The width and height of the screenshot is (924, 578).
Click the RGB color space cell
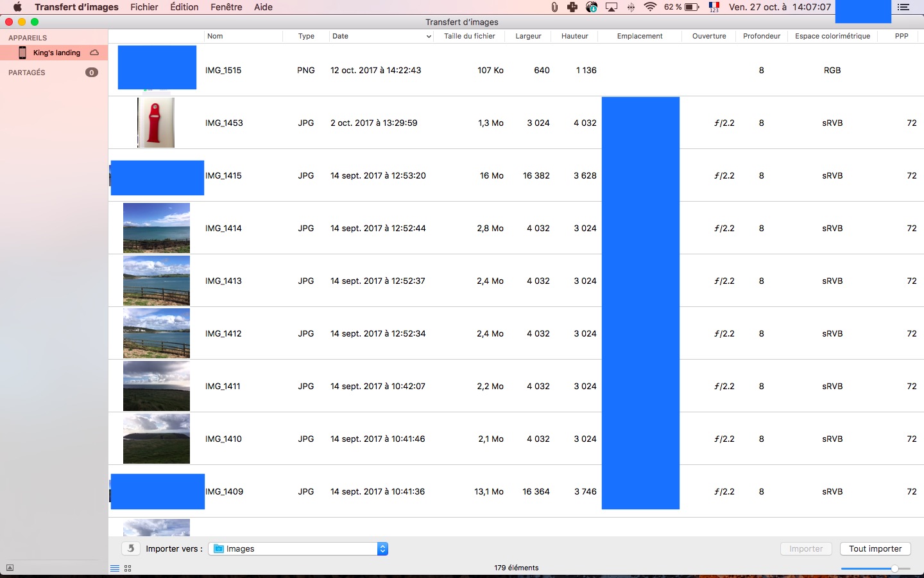coord(832,71)
